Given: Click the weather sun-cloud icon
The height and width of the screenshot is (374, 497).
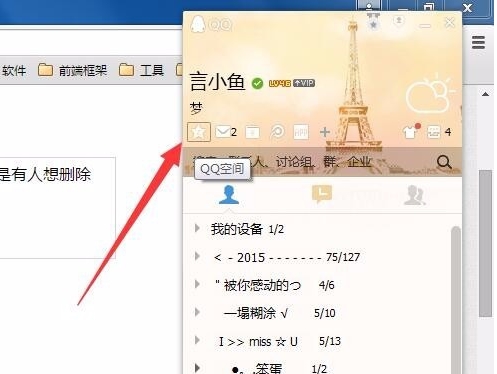Looking at the screenshot, I should click(429, 94).
